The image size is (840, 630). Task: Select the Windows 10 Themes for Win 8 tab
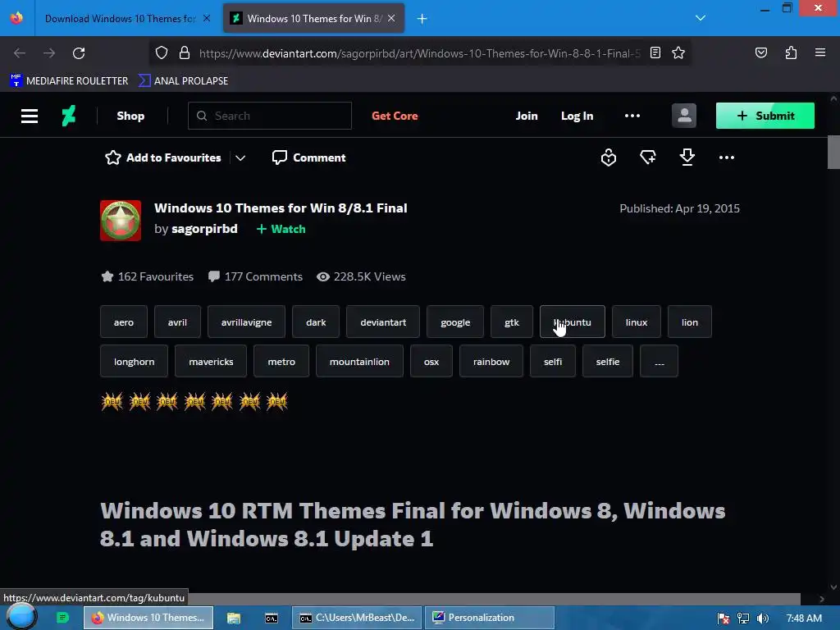click(x=313, y=18)
